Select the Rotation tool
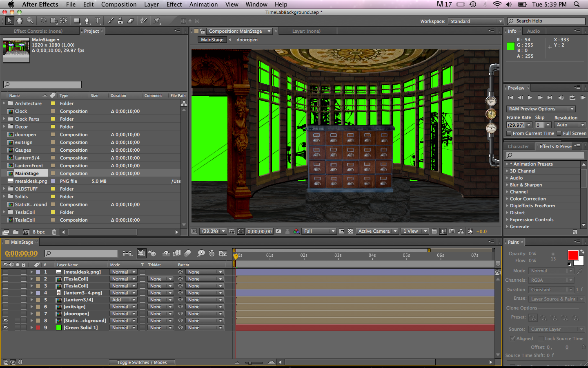Image resolution: width=588 pixels, height=368 pixels. [43, 20]
